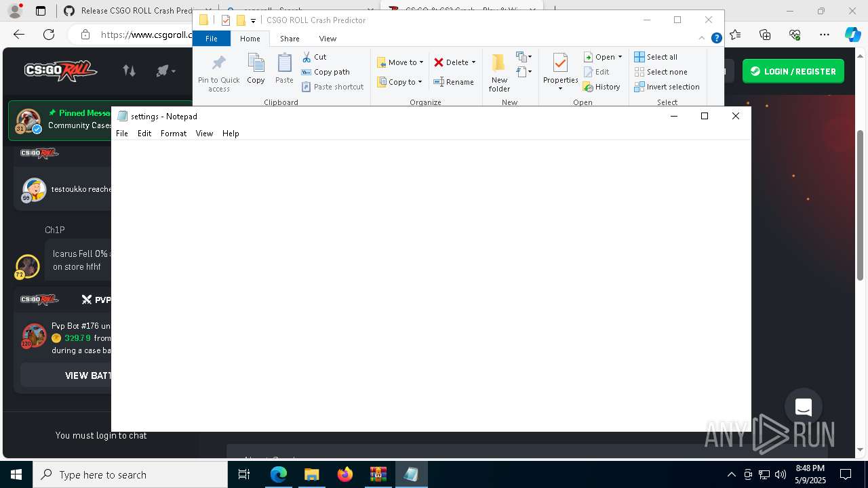Open Notepad File menu

pos(122,134)
